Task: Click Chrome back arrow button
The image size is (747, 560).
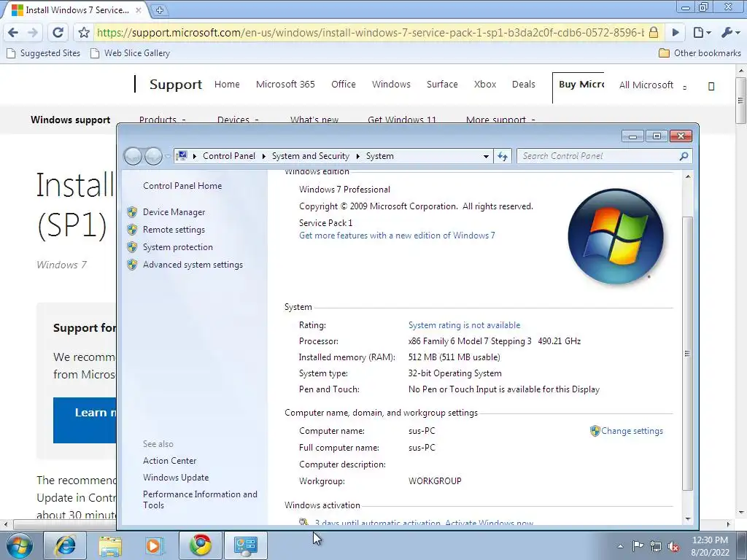Action: [13, 32]
